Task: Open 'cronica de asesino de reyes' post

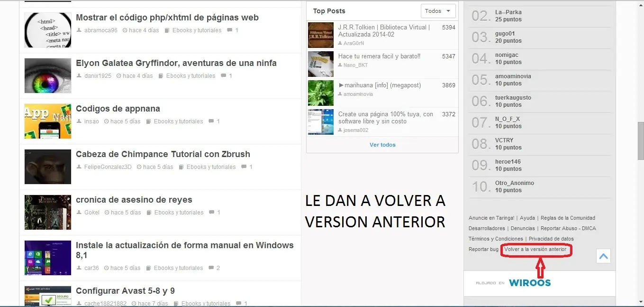Action: click(134, 200)
